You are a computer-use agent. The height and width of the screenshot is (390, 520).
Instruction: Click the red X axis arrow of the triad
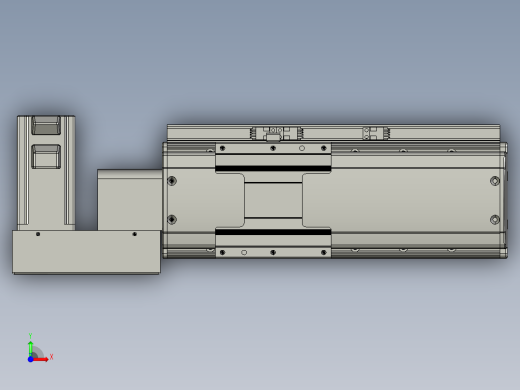coord(41,359)
